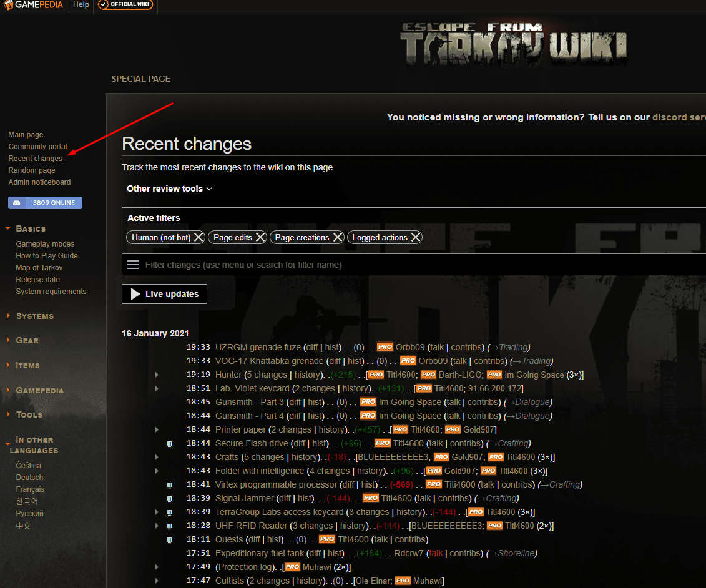Viewport: 706px width, 588px height.
Task: Open Map of Tarkov page
Action: [39, 267]
